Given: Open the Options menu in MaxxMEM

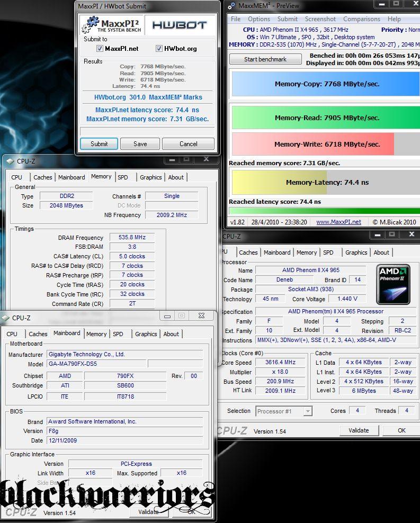Looking at the screenshot, I should (259, 19).
